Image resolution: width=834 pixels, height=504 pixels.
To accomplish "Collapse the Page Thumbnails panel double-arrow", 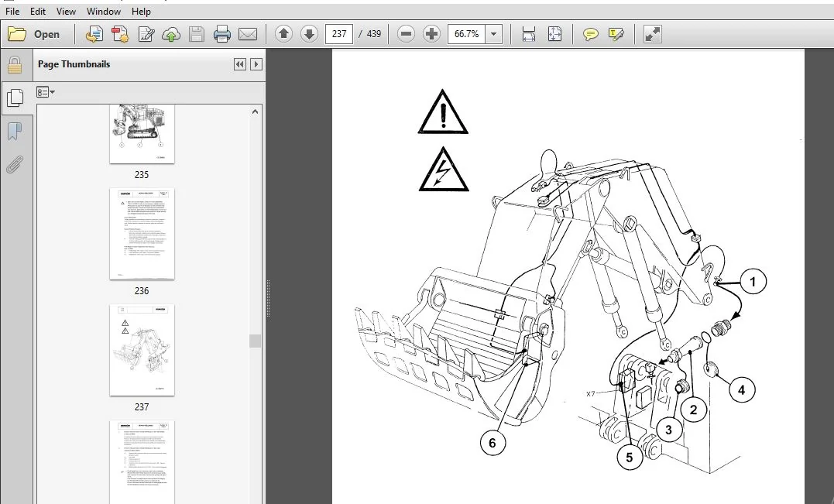I will [240, 64].
